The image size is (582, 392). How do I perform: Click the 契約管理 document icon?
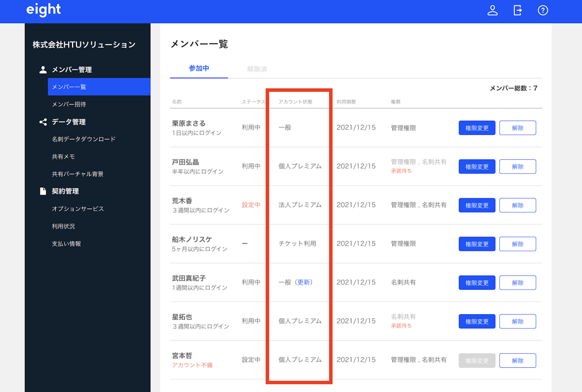coord(43,191)
